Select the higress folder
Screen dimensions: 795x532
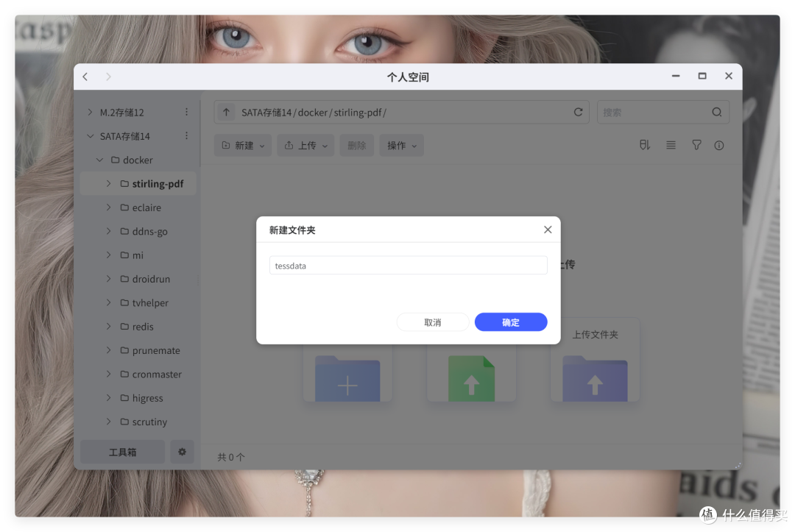[x=142, y=398]
